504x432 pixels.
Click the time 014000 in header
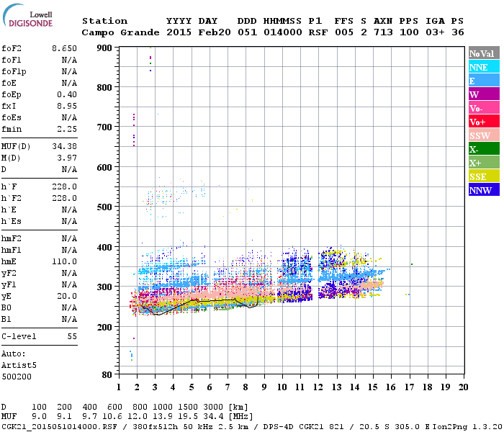coord(283,32)
